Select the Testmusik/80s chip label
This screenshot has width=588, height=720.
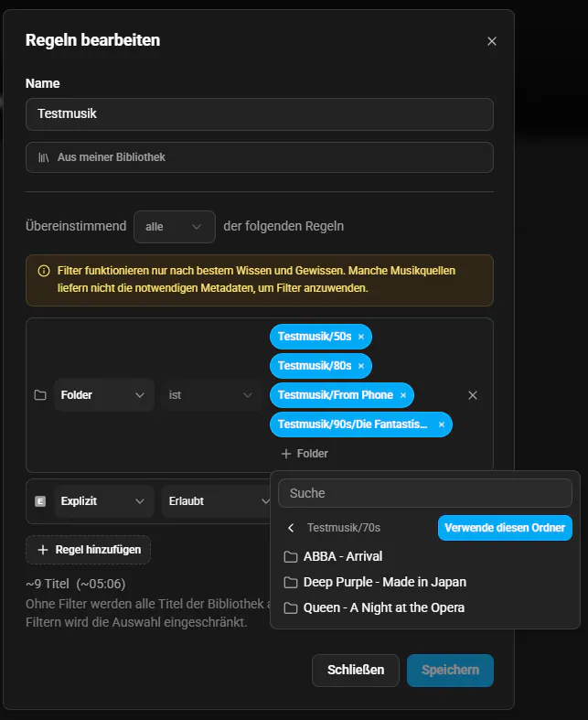pos(315,366)
